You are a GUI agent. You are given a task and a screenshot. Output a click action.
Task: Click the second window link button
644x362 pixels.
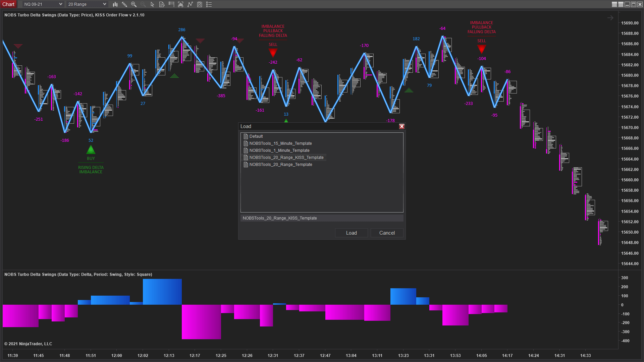tap(621, 4)
